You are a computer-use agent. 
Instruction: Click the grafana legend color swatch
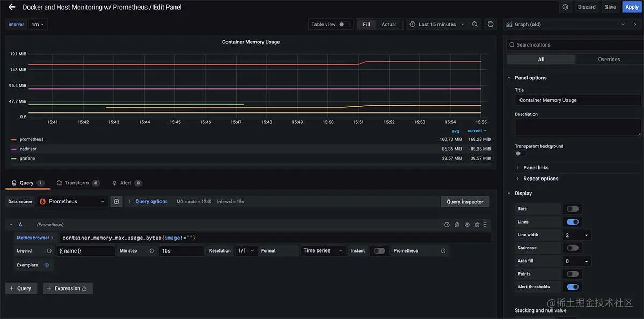tap(14, 159)
